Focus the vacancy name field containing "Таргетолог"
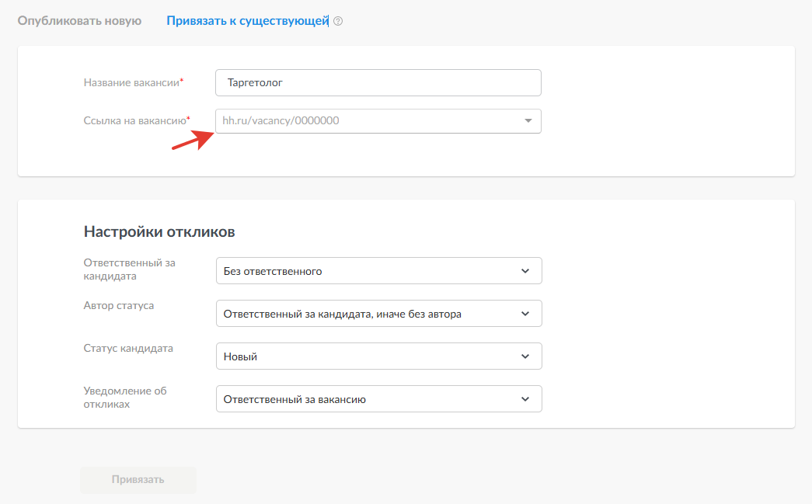 tap(378, 82)
